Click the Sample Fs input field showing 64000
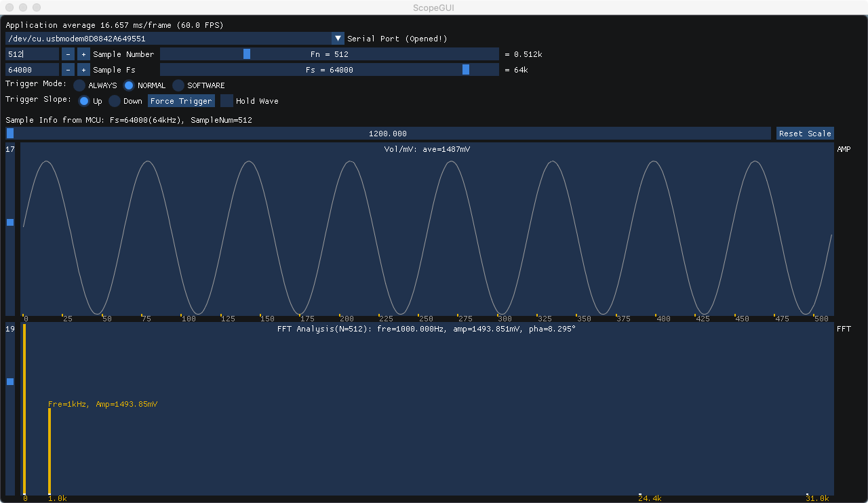Screen dimensions: 868x503 [x=32, y=70]
